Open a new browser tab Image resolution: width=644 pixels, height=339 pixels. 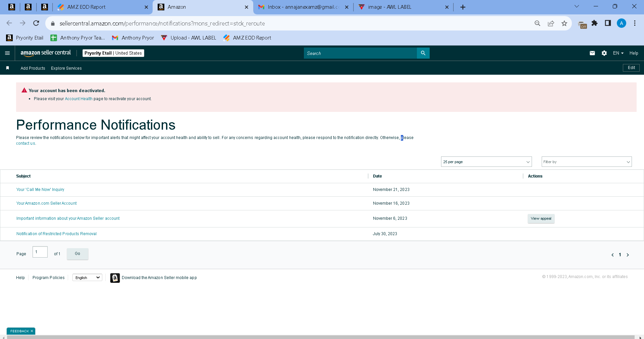point(463,7)
